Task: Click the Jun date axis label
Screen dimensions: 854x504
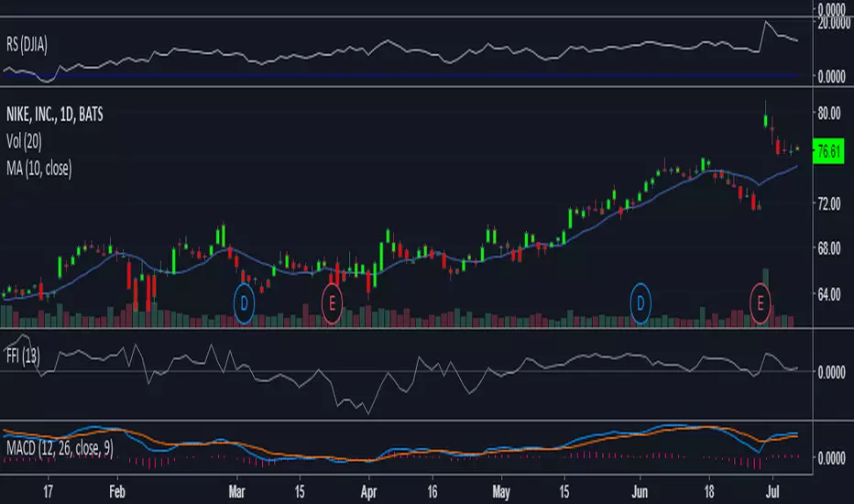Action: (640, 492)
